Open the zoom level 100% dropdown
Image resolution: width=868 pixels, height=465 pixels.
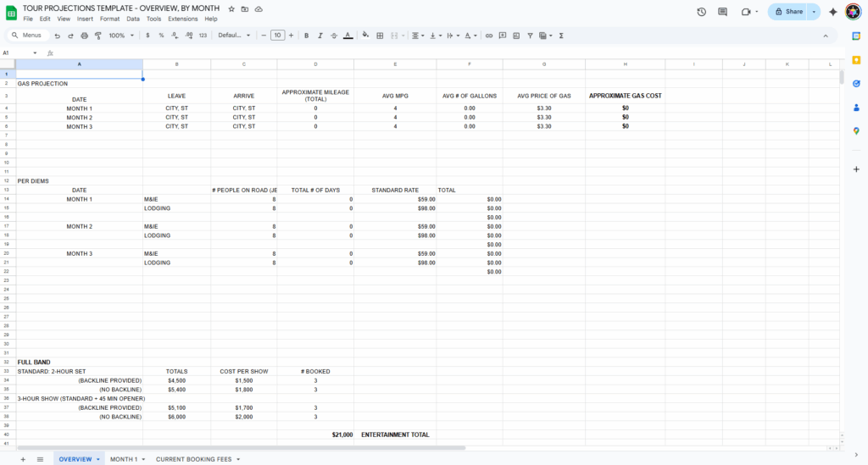coord(120,36)
